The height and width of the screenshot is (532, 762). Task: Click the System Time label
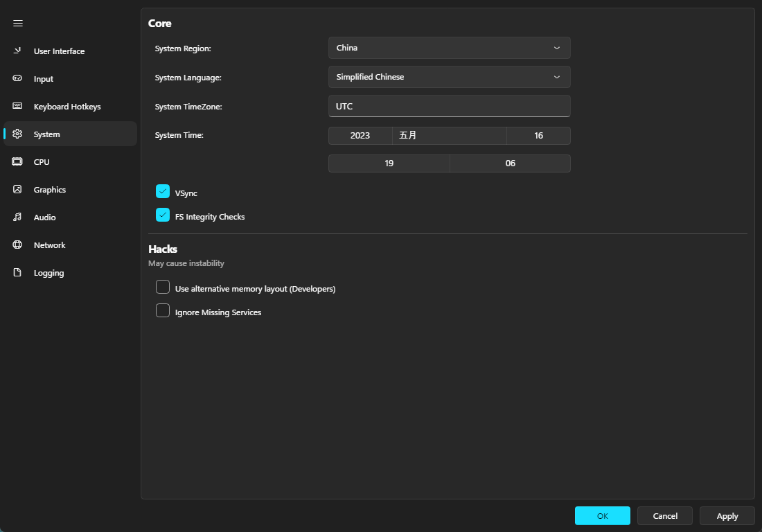click(179, 135)
